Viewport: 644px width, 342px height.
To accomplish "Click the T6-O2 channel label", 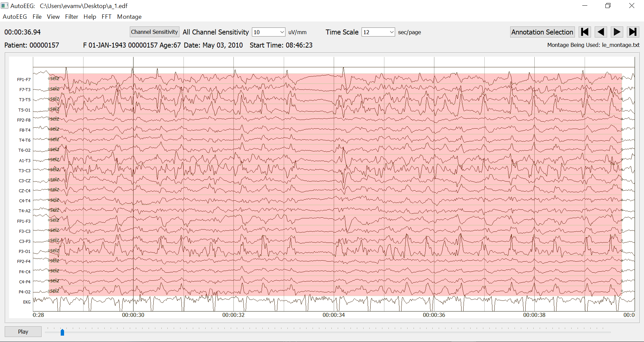I will 24,150.
